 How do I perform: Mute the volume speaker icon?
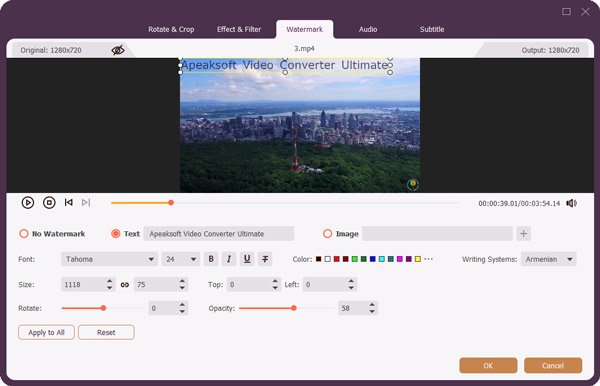(571, 203)
